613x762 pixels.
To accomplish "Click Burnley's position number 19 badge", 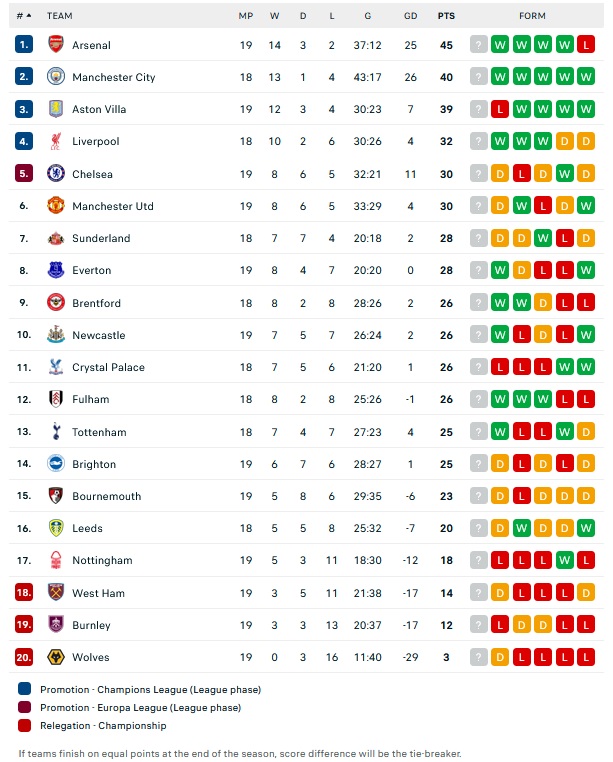I will tap(24, 625).
